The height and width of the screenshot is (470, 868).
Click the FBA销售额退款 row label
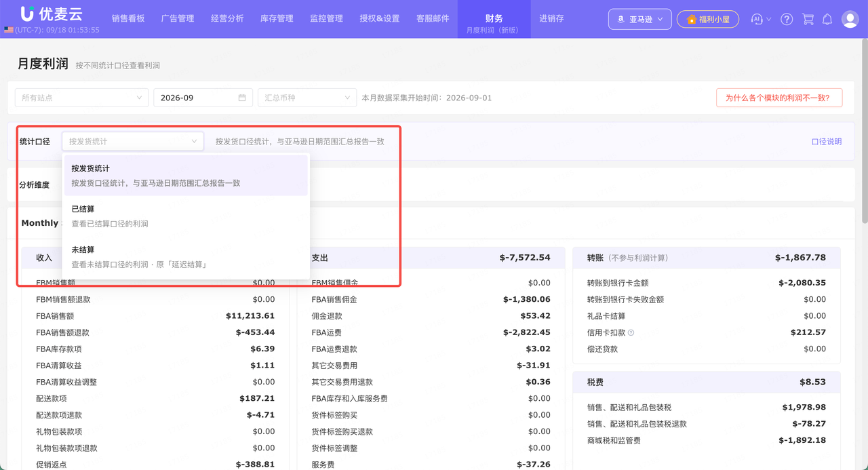click(62, 332)
